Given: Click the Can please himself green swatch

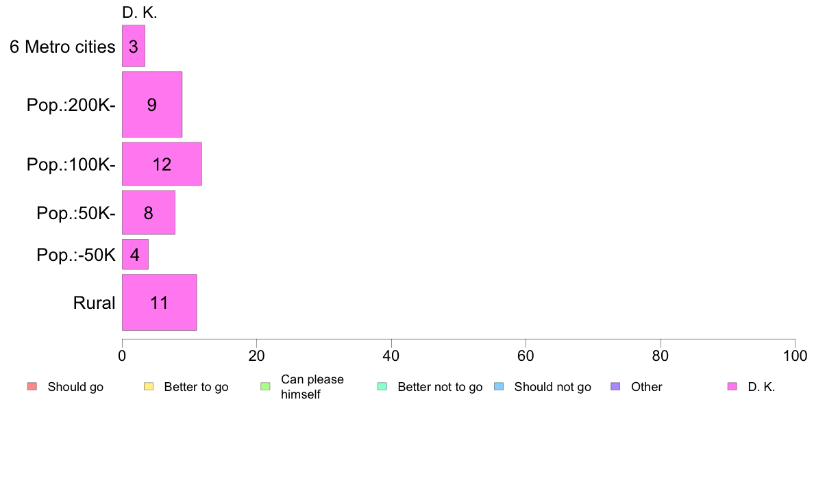Looking at the screenshot, I should (x=265, y=387).
